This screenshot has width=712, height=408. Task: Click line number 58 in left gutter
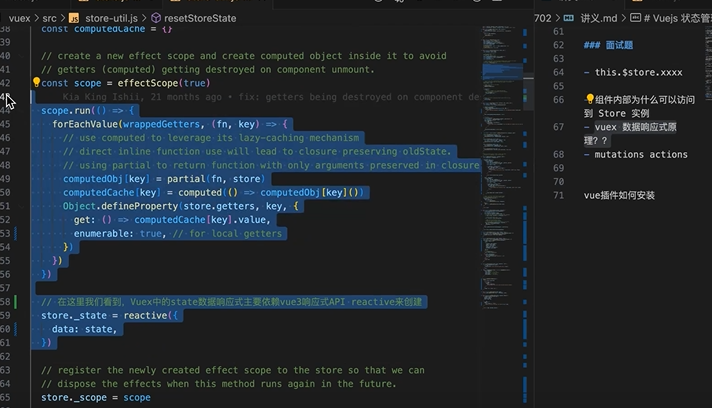(5, 302)
